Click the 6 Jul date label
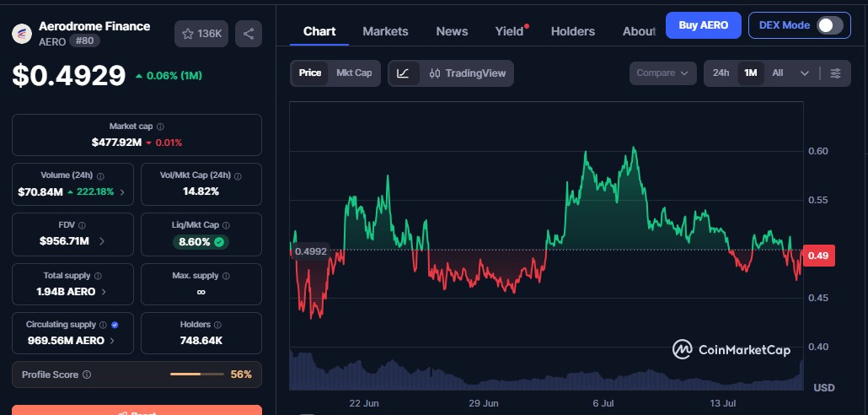The width and height of the screenshot is (868, 415). tap(604, 403)
